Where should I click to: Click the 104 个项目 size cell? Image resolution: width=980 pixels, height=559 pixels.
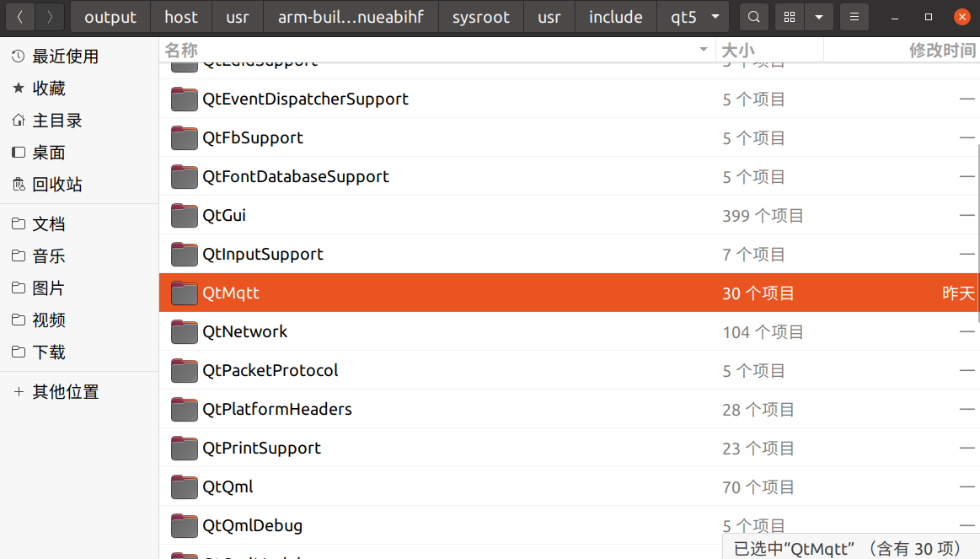click(x=763, y=332)
